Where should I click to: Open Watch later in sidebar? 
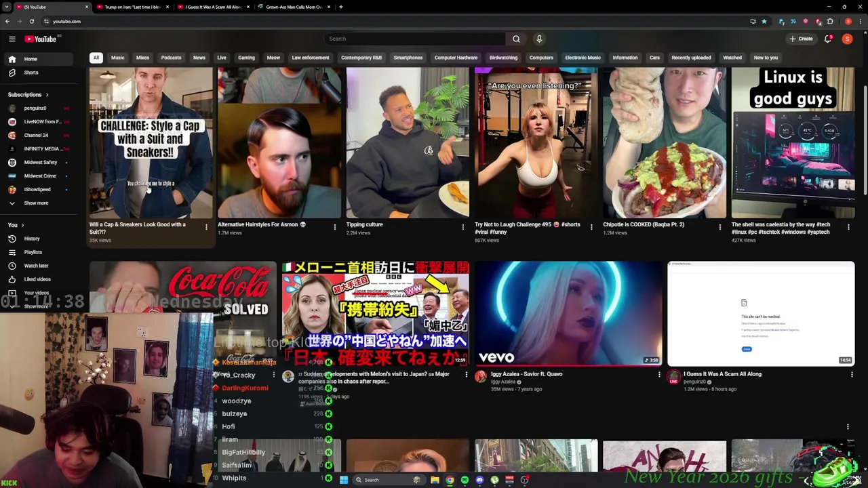tap(39, 266)
